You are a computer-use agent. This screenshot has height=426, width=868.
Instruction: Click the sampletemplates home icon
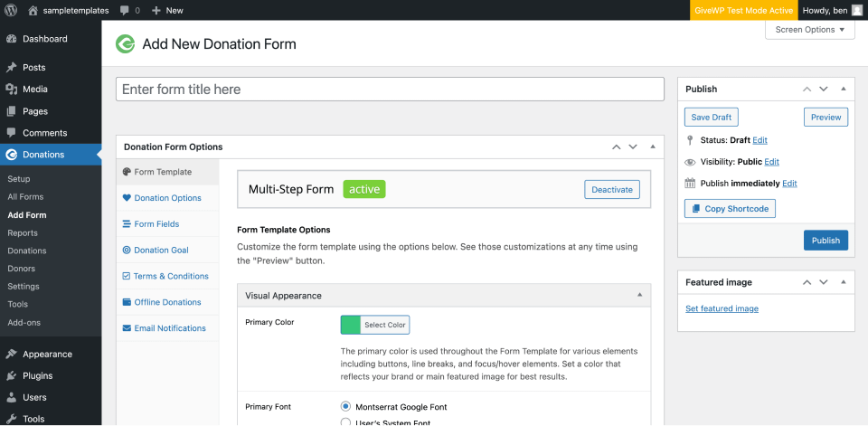click(x=33, y=10)
